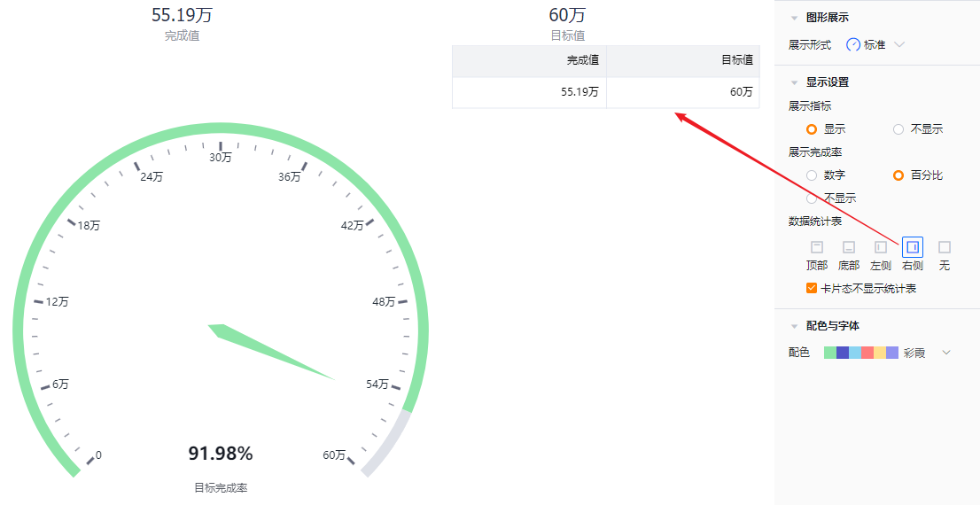Choose 百分比 completion rate format
This screenshot has width=980, height=505.
pyautogui.click(x=898, y=175)
